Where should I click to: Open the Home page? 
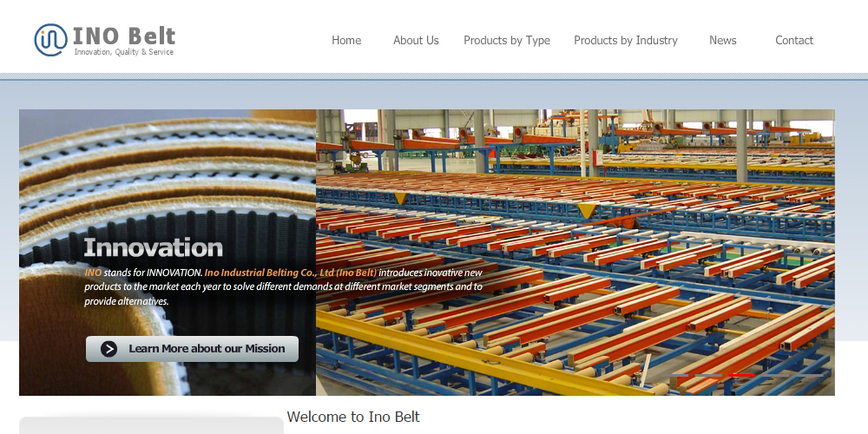click(x=346, y=41)
